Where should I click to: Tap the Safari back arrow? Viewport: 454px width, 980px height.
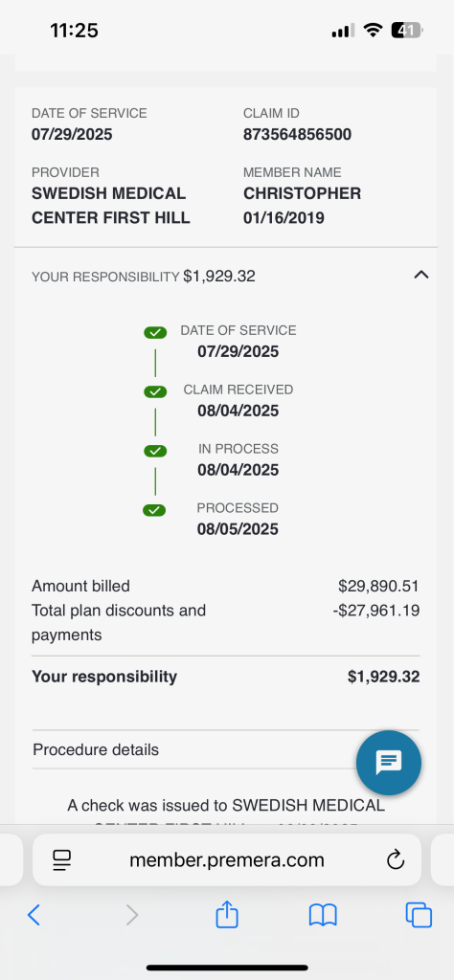[34, 915]
